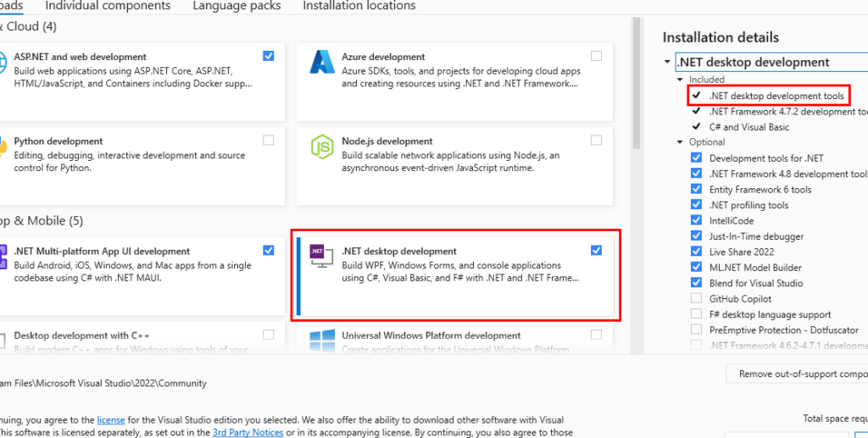Toggle the Python development workload checkbox
868x438 pixels.
point(269,141)
